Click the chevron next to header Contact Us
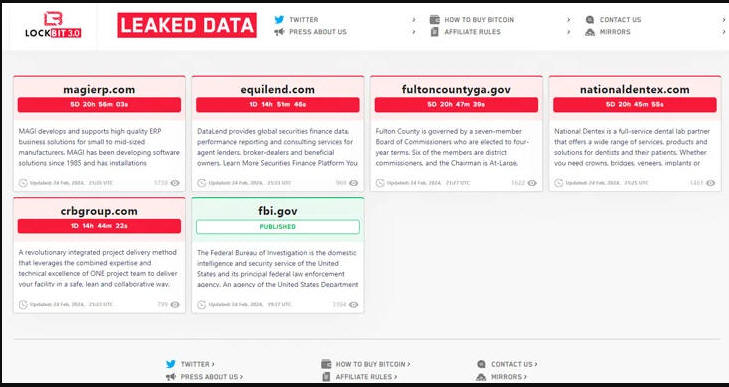 tap(724, 20)
